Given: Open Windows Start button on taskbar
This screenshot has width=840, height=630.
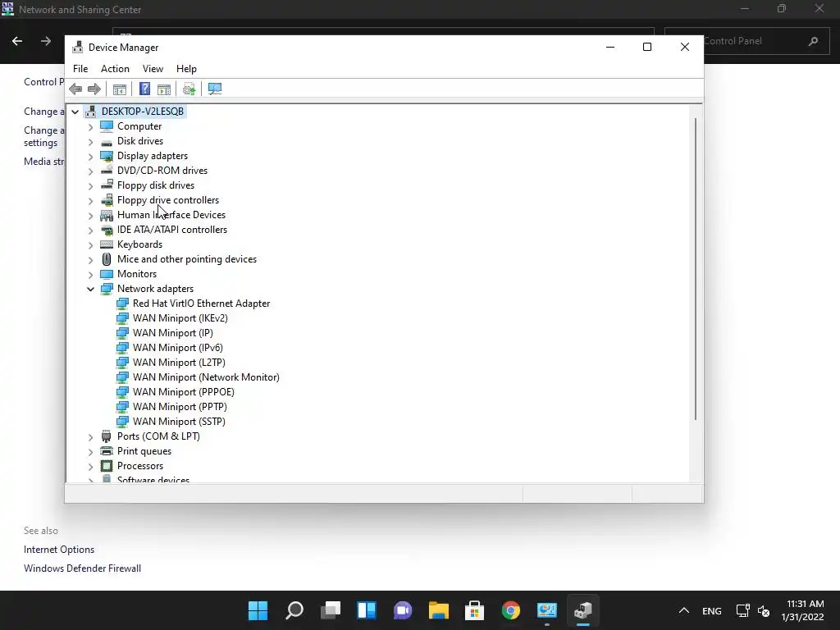Looking at the screenshot, I should coord(258,610).
